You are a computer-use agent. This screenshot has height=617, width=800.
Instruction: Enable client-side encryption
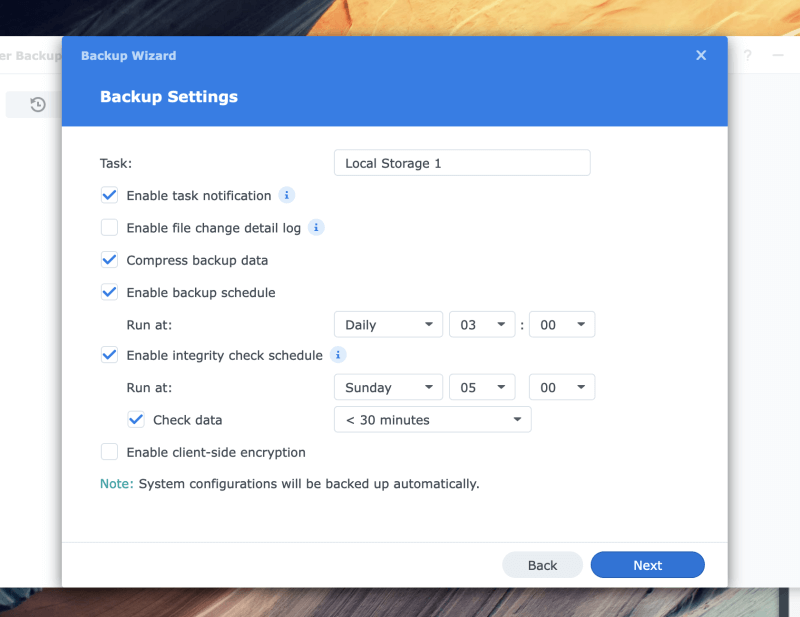[109, 451]
